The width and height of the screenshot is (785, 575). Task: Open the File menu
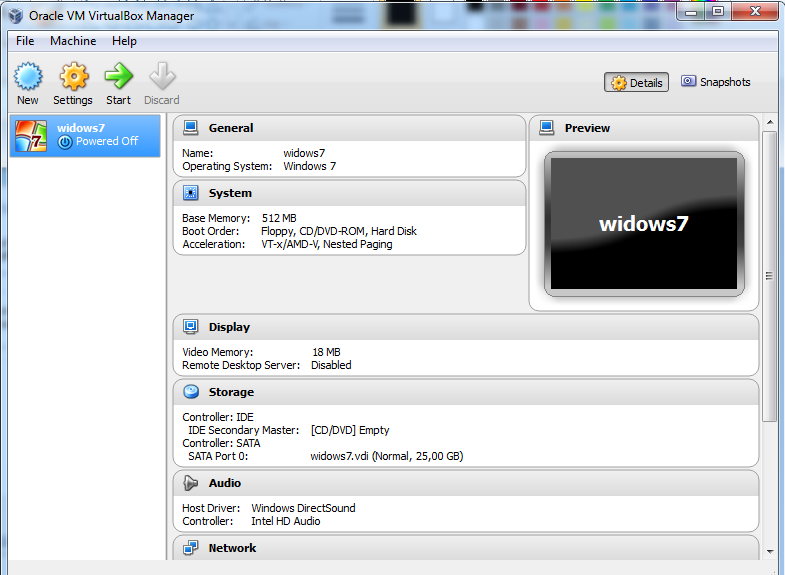coord(25,41)
